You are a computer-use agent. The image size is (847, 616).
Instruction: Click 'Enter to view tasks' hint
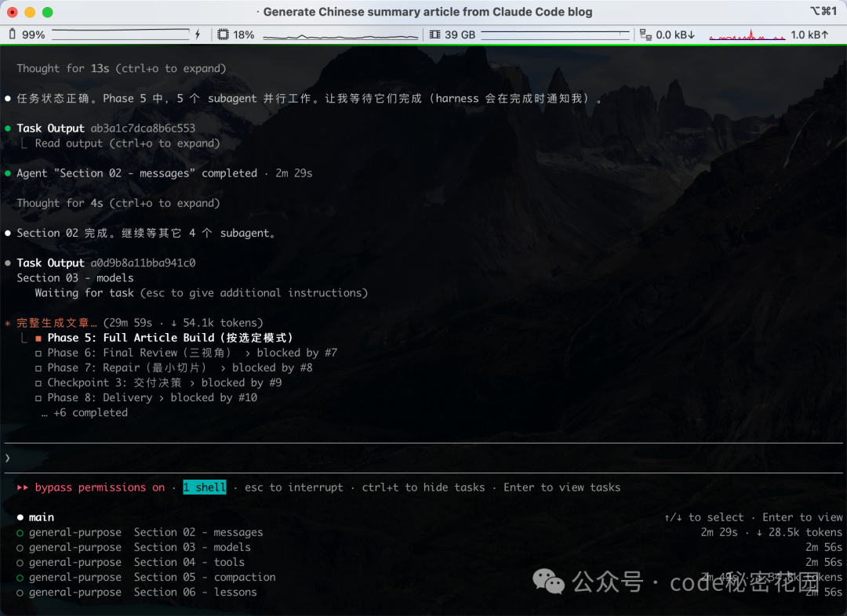[562, 487]
